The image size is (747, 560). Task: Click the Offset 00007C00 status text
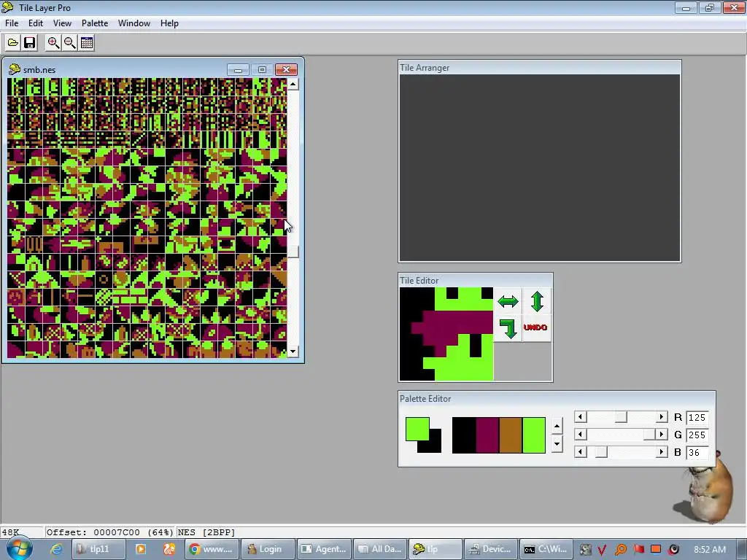(109, 532)
